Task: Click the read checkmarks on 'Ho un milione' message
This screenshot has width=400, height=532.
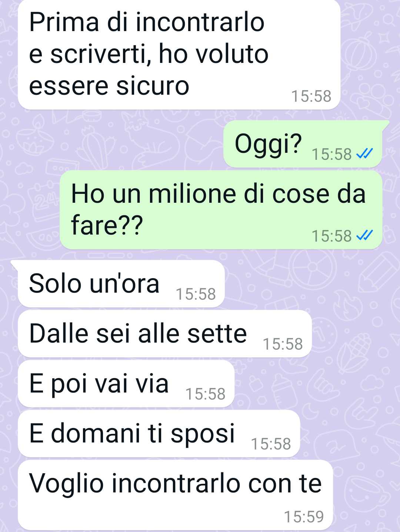Action: pyautogui.click(x=364, y=235)
